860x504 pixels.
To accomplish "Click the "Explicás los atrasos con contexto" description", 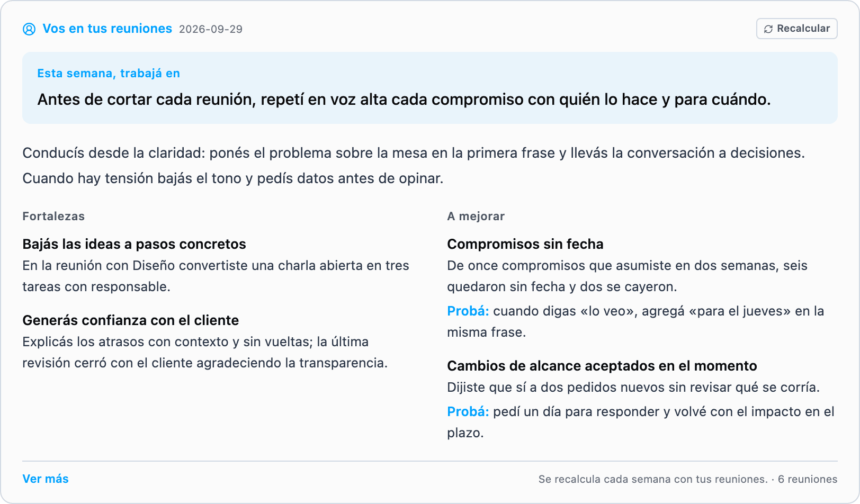I will coord(205,353).
